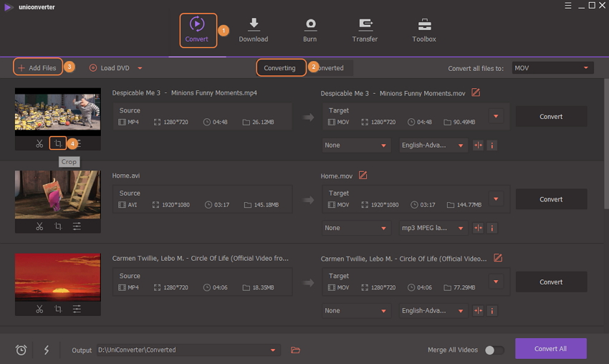Click the Load DVD button
The image size is (609, 364).
[x=110, y=68]
